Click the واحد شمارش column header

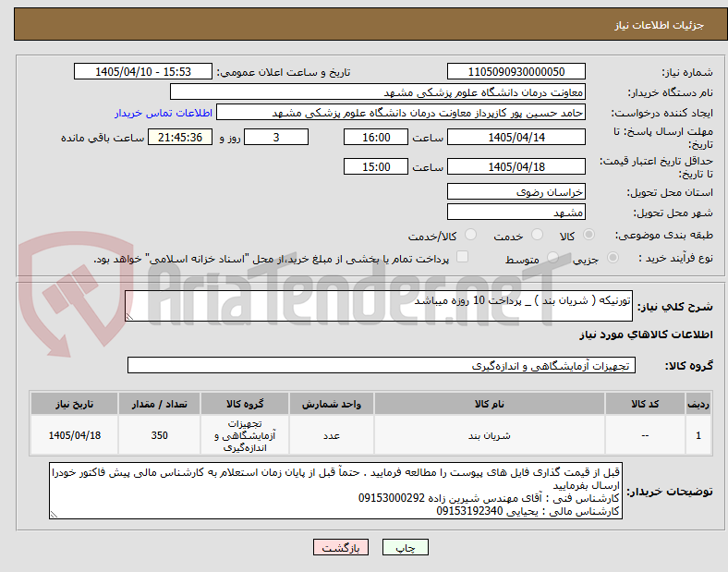click(332, 404)
